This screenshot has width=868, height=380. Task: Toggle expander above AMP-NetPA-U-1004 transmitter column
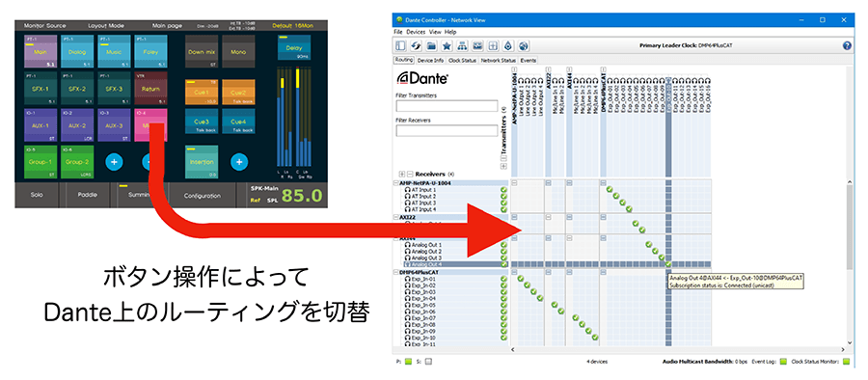point(514,69)
